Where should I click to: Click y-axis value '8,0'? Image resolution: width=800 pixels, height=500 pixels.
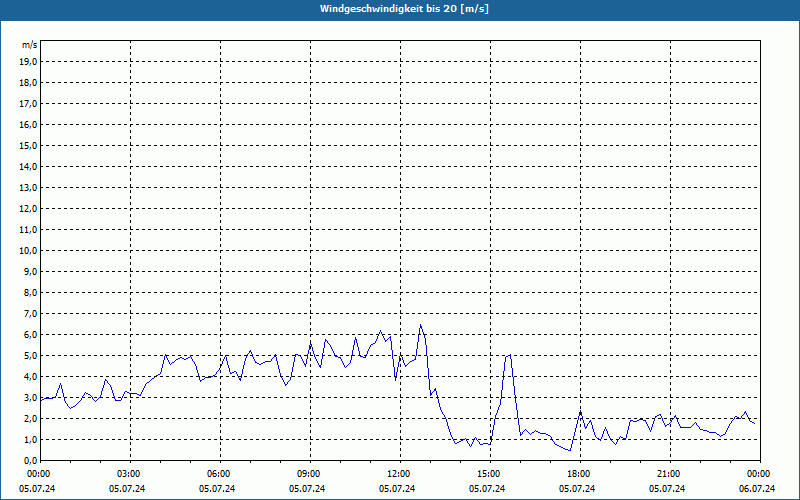(x=31, y=292)
